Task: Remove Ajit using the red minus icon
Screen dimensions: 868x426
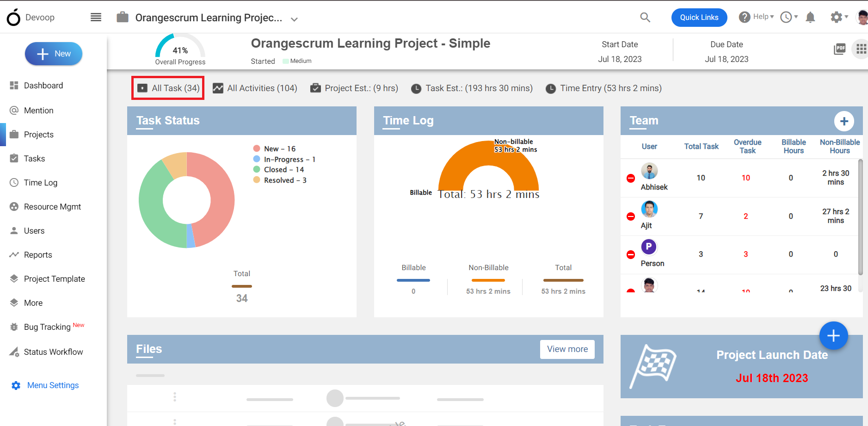Action: (x=631, y=216)
